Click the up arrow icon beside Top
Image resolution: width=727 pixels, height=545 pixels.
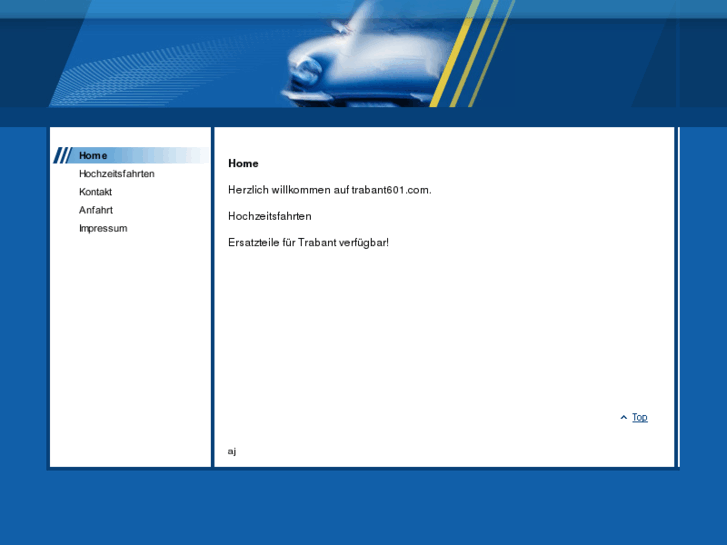pos(624,417)
